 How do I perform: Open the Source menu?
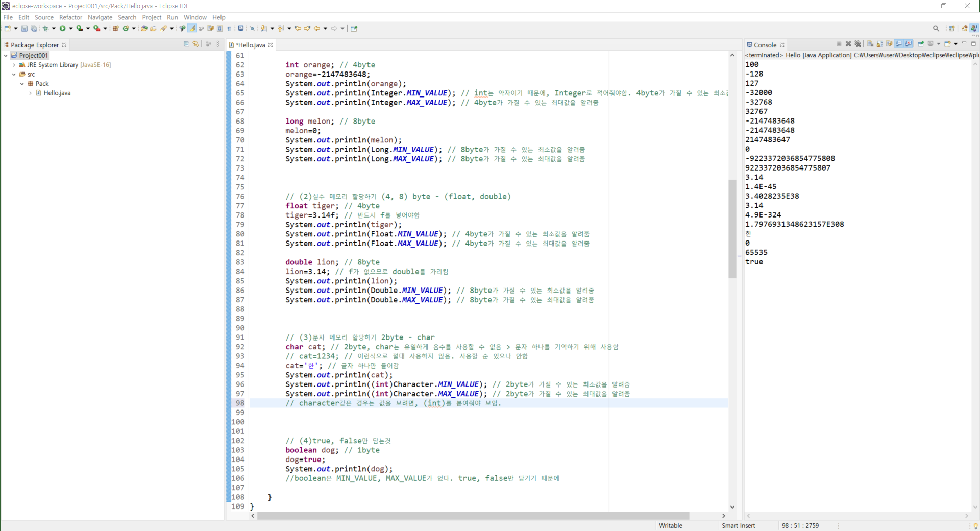click(x=44, y=17)
